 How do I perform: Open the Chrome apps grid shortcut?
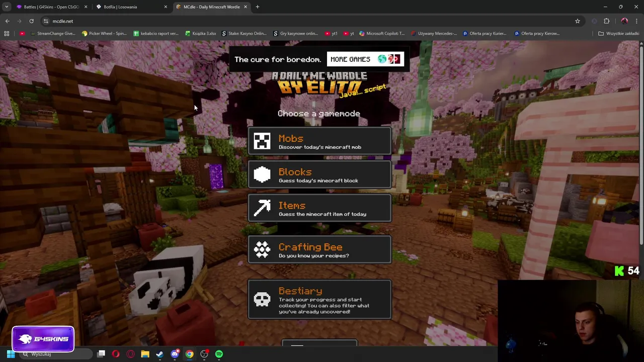coord(7,34)
